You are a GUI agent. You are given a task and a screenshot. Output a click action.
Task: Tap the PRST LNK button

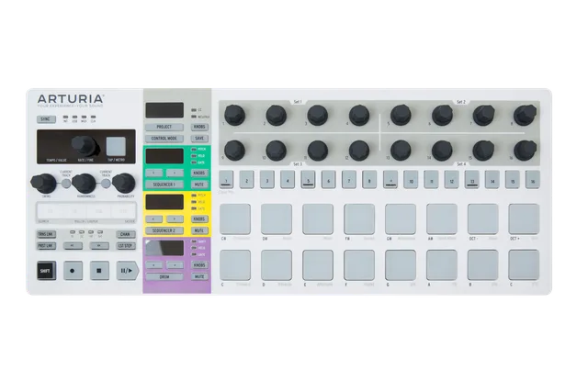[x=46, y=246]
